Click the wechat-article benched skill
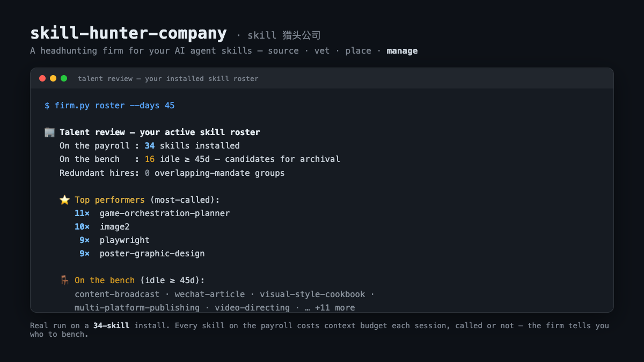Image resolution: width=644 pixels, height=362 pixels. (210, 294)
